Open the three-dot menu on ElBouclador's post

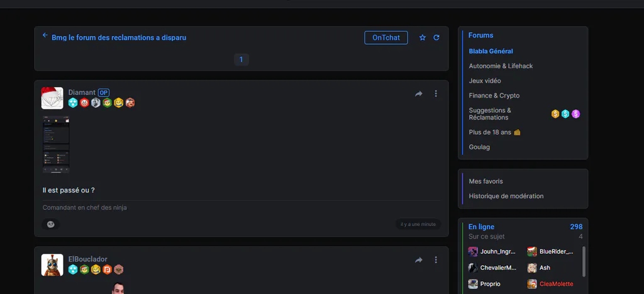[436, 260]
